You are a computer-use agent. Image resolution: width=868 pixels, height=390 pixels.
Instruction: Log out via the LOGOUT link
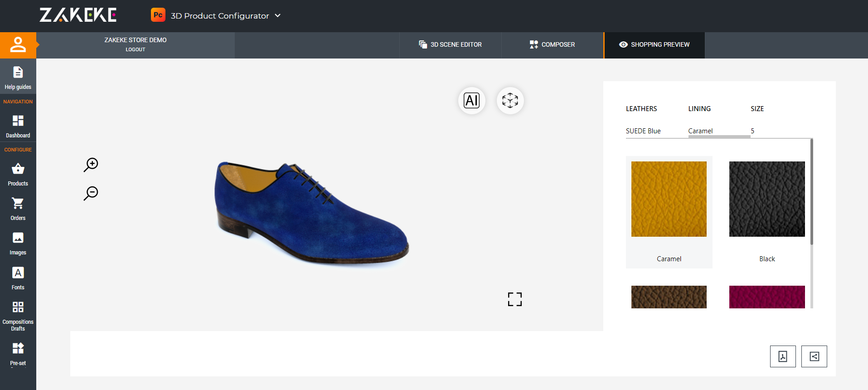tap(136, 49)
